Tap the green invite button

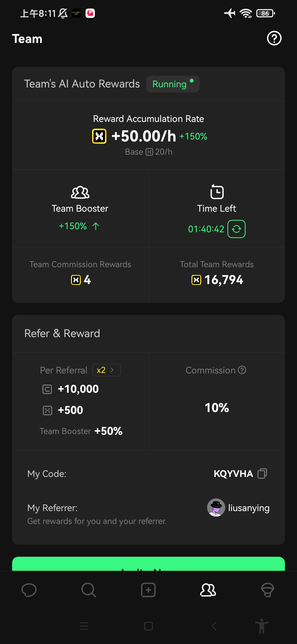tap(148, 564)
